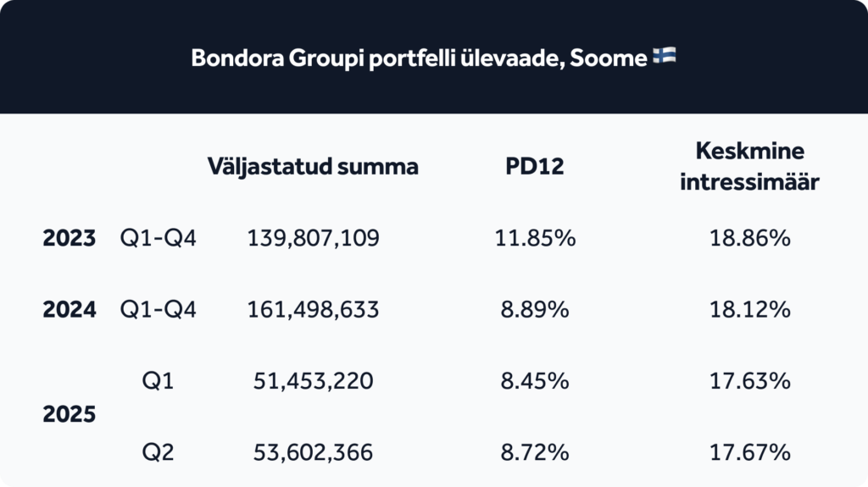Select the value 51,453,220
This screenshot has width=868, height=487.
pyautogui.click(x=313, y=381)
